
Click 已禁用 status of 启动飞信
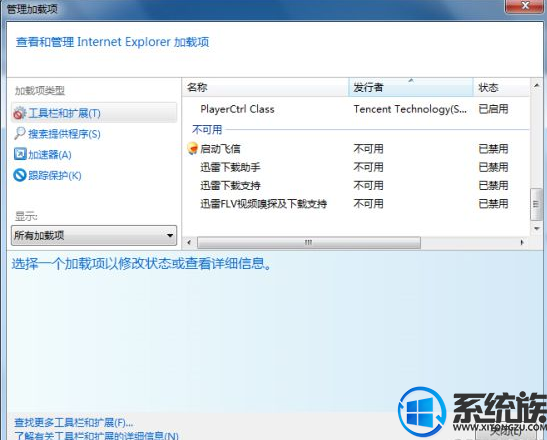pyautogui.click(x=493, y=149)
